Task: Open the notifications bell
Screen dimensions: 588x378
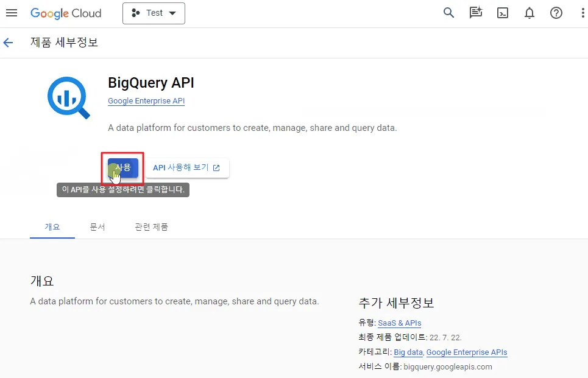Action: (x=529, y=13)
